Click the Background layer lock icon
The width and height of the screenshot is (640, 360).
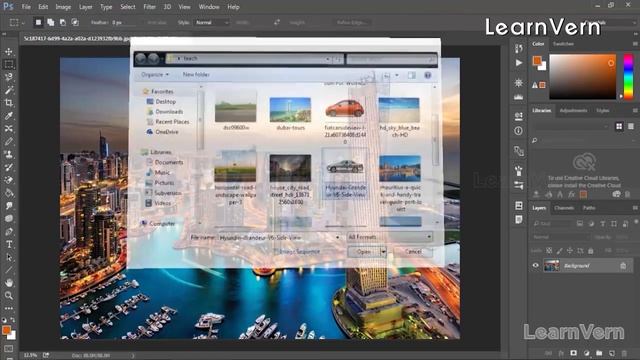[x=623, y=266]
